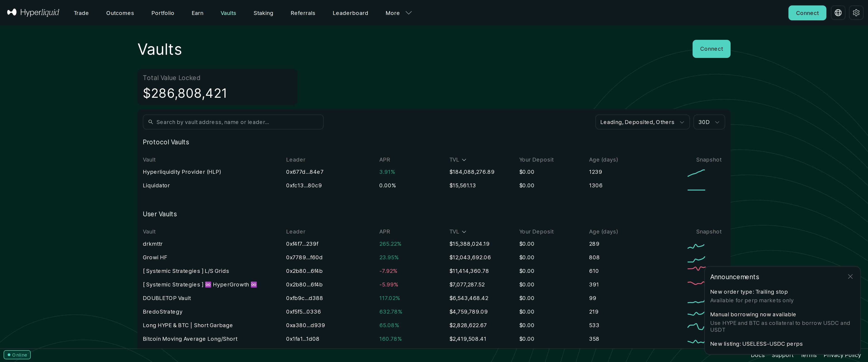
Task: Click the DOUBLETOP 117.02% APR
Action: click(x=389, y=298)
